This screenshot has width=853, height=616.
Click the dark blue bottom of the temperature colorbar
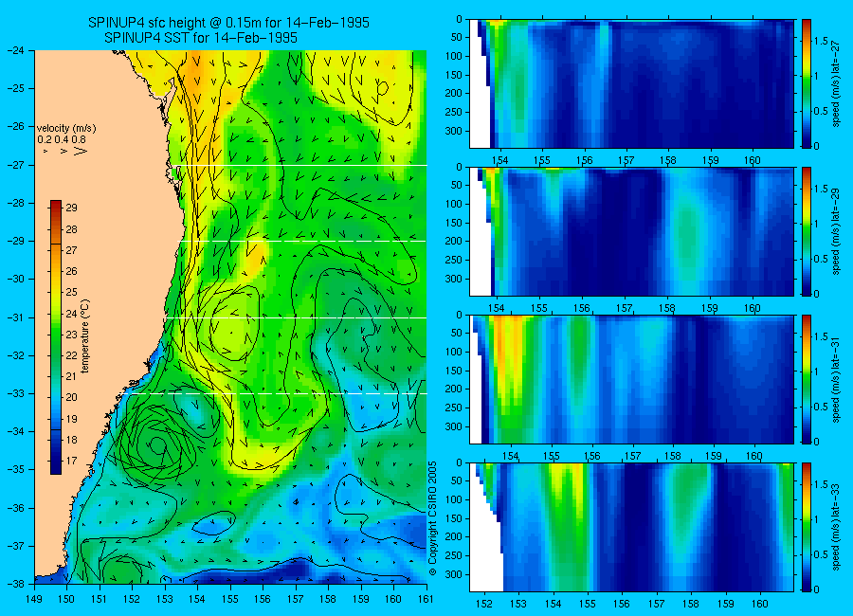[x=56, y=468]
